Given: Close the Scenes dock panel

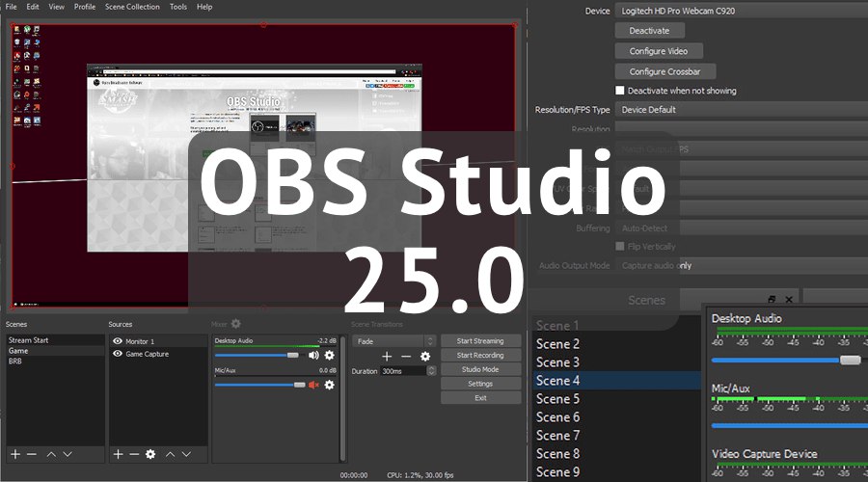Looking at the screenshot, I should (789, 300).
